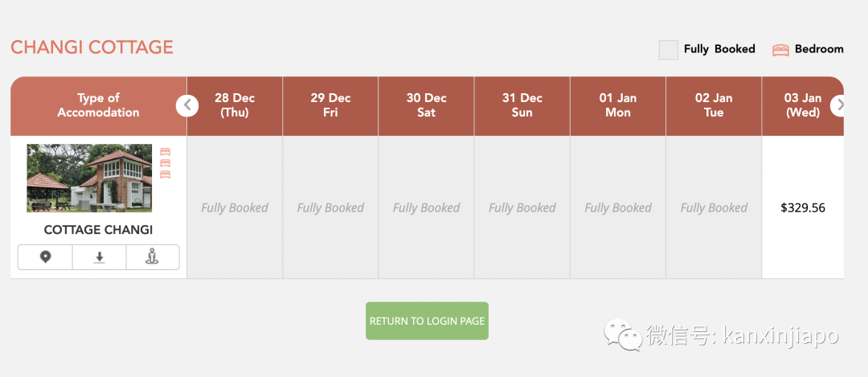Click the Fully Booked legend grey swatch

pyautogui.click(x=668, y=50)
